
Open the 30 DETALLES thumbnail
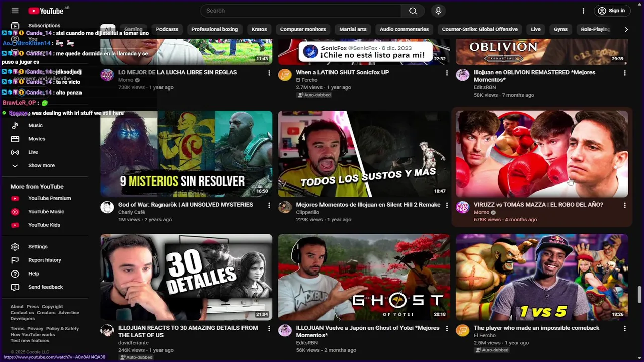click(186, 277)
